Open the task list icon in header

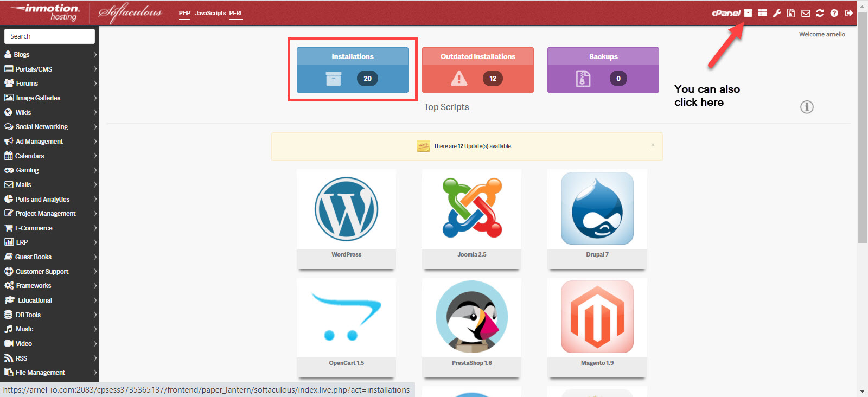pos(762,13)
